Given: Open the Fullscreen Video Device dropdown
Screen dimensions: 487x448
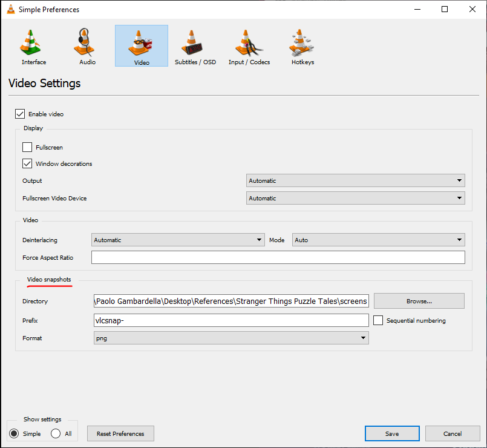Looking at the screenshot, I should pos(356,198).
